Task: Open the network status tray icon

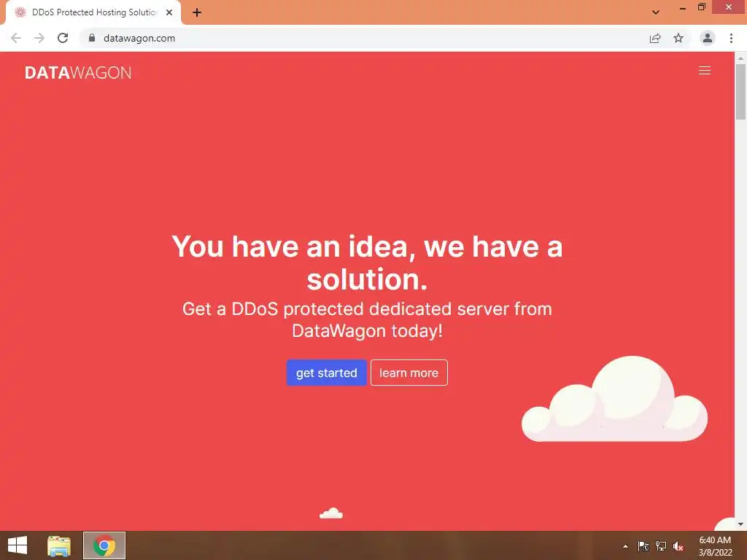Action: pos(661,546)
